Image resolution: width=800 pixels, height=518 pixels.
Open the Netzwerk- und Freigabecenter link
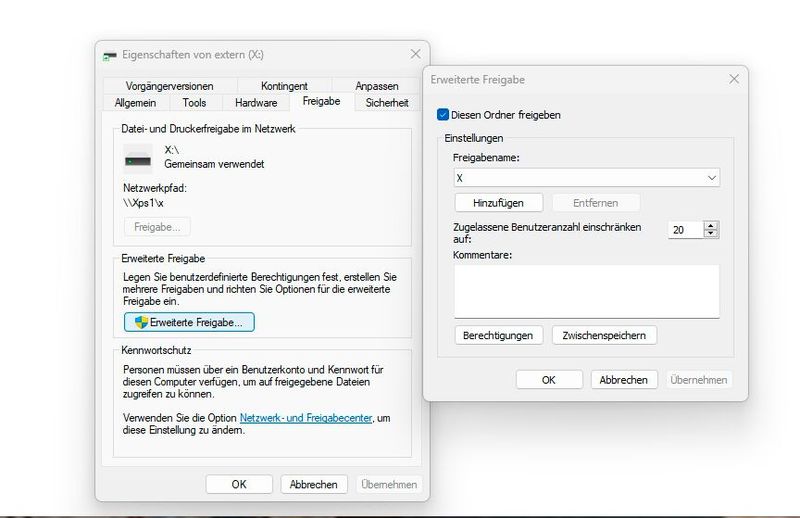306,417
